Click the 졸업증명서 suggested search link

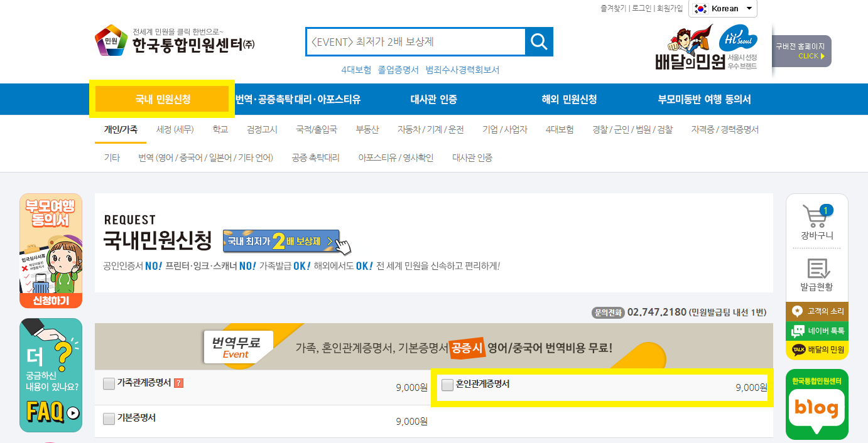pos(398,70)
